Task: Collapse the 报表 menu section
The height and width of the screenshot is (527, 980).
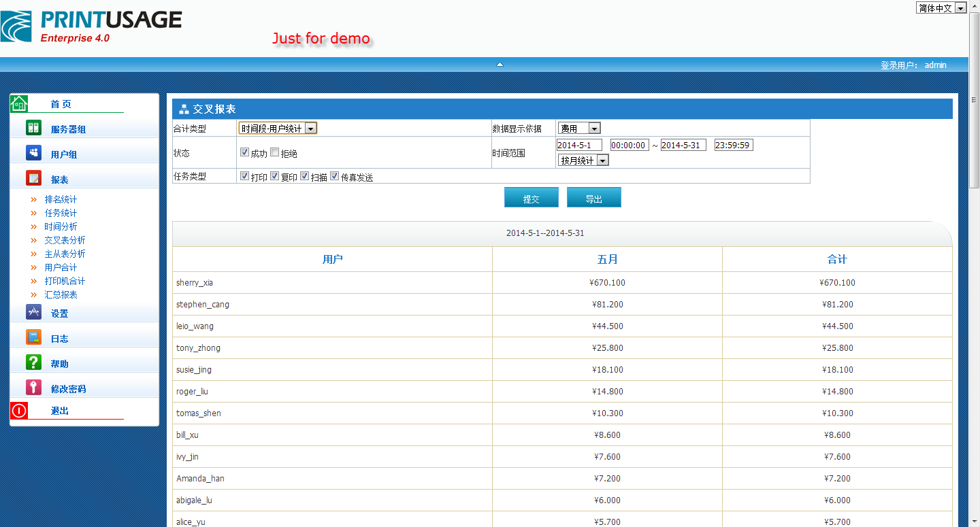Action: pos(60,180)
